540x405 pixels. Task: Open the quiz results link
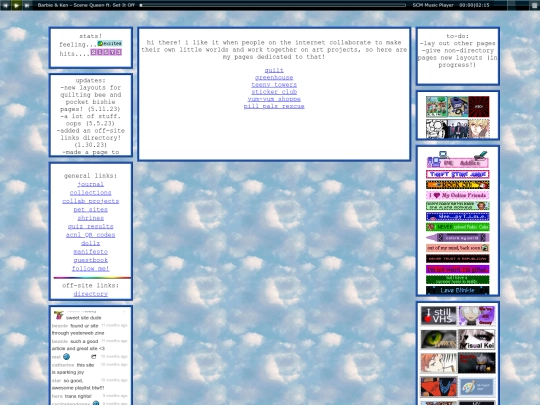(91, 227)
